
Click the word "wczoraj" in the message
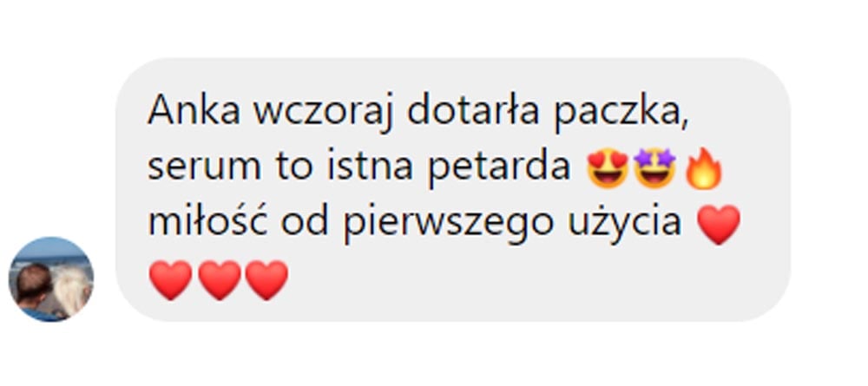323,114
